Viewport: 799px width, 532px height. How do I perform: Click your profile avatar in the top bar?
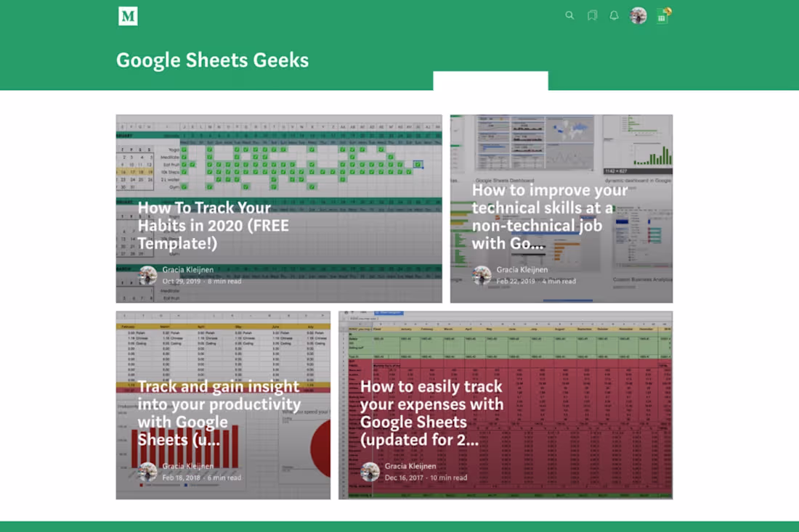638,15
